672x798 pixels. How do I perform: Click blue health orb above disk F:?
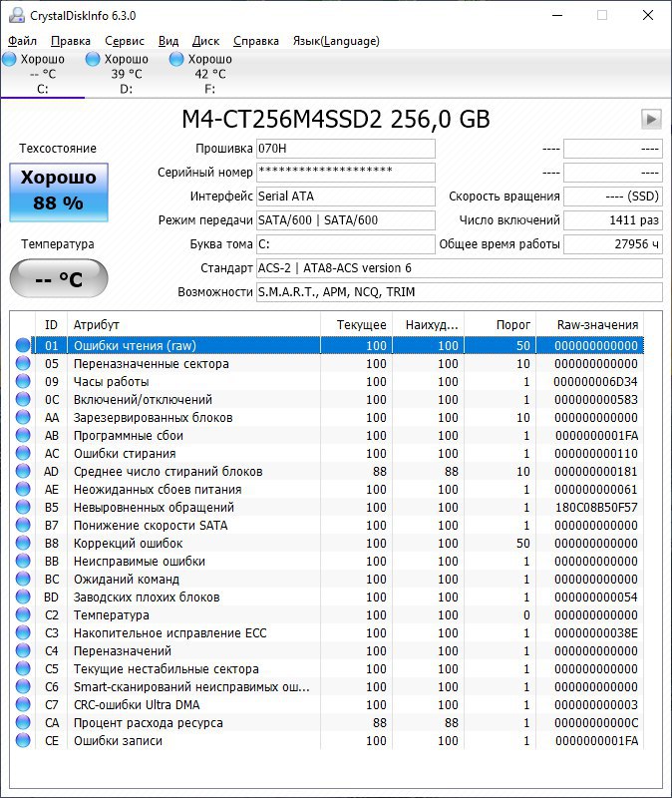(x=176, y=59)
